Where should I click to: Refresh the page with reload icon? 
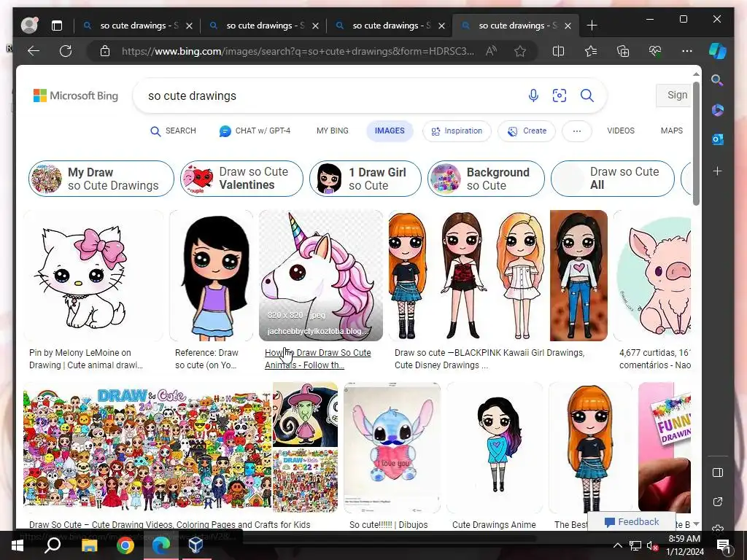tap(66, 51)
